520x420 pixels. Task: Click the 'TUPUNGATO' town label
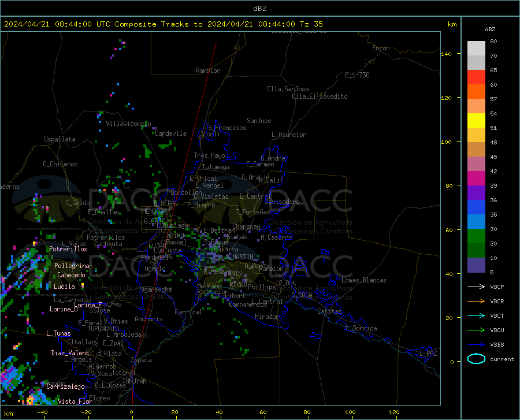tap(103, 329)
